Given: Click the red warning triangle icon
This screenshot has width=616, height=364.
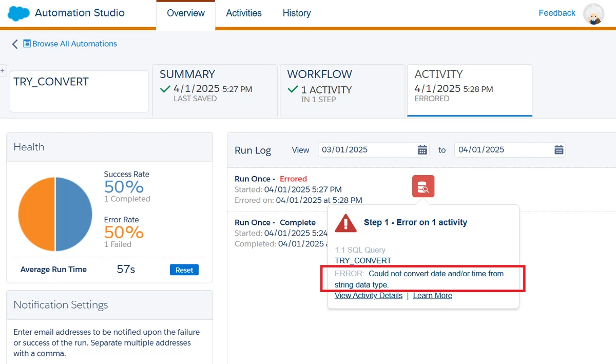Looking at the screenshot, I should pyautogui.click(x=345, y=223).
